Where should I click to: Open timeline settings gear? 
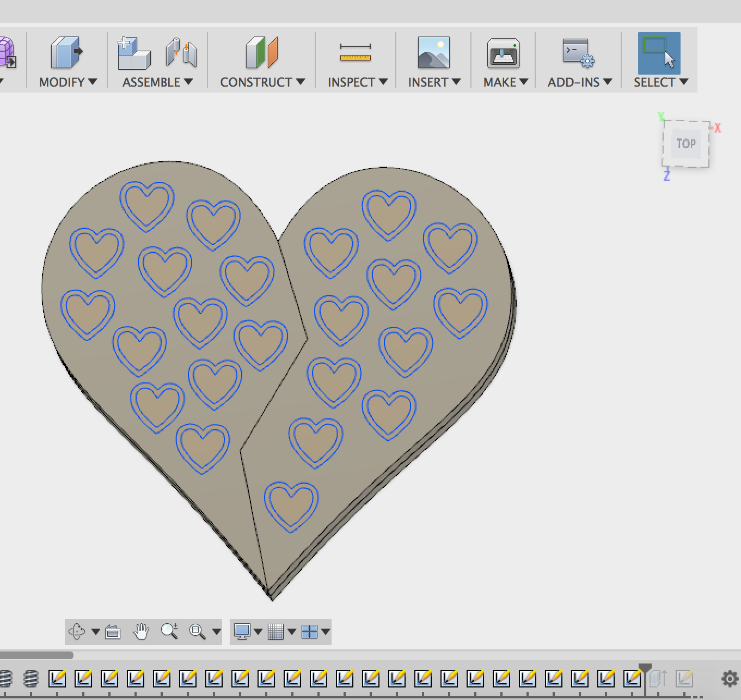(x=730, y=679)
